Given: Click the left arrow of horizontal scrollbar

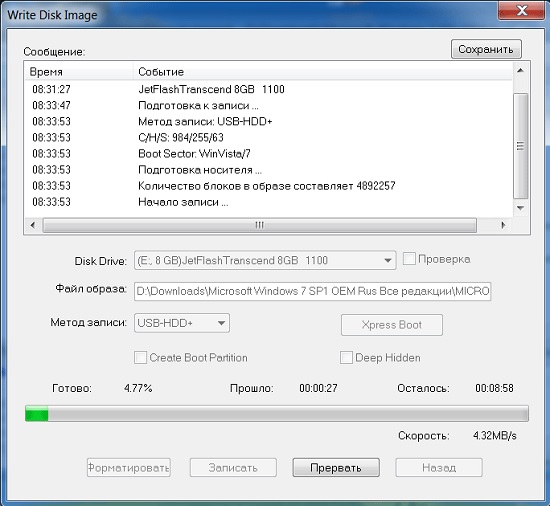Looking at the screenshot, I should [33, 225].
